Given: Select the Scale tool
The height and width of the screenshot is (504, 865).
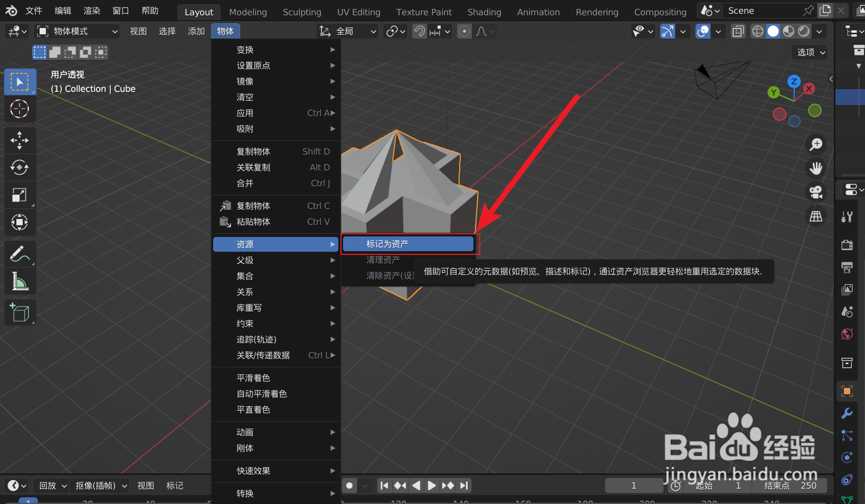Looking at the screenshot, I should (x=20, y=195).
